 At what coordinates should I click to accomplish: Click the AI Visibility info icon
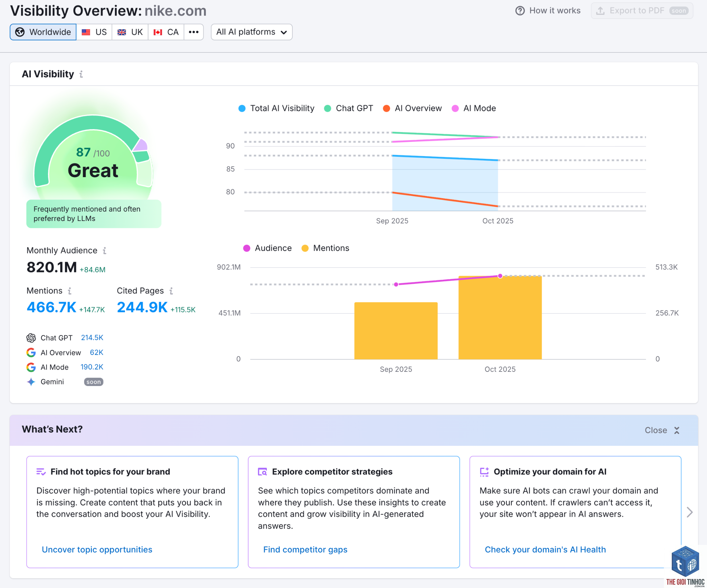81,74
